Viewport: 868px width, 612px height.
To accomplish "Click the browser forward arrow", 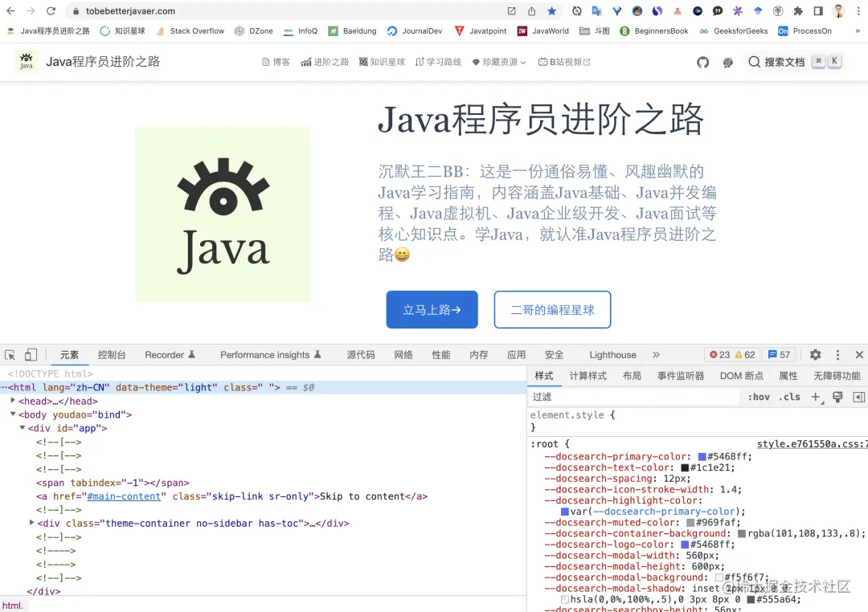I will [31, 11].
